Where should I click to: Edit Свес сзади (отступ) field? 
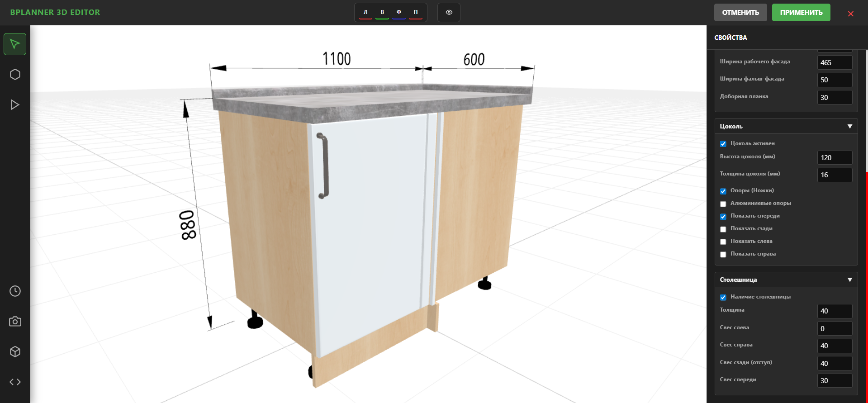pyautogui.click(x=835, y=363)
